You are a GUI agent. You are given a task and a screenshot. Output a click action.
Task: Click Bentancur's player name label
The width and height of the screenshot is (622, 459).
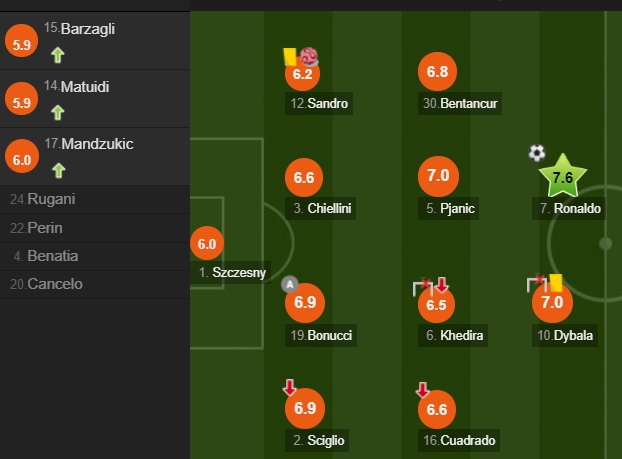[x=463, y=103]
